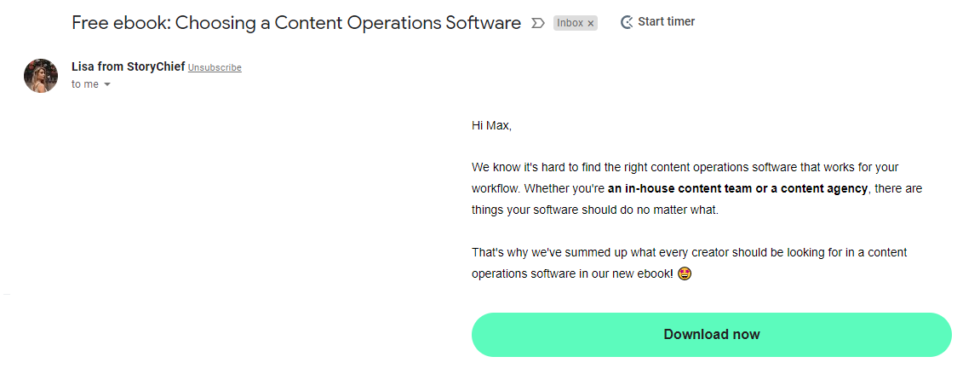Click the line "operations software in our new ebook"

tap(573, 274)
